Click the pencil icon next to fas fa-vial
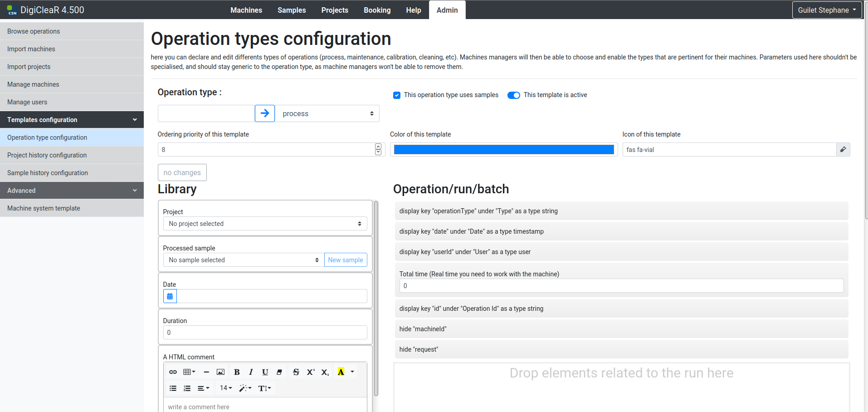The height and width of the screenshot is (412, 868). [843, 150]
